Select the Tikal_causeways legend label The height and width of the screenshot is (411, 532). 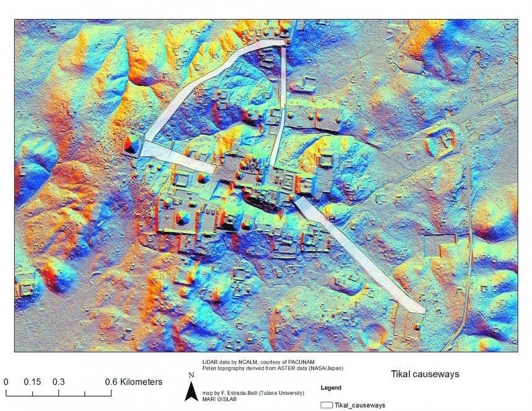pos(359,405)
